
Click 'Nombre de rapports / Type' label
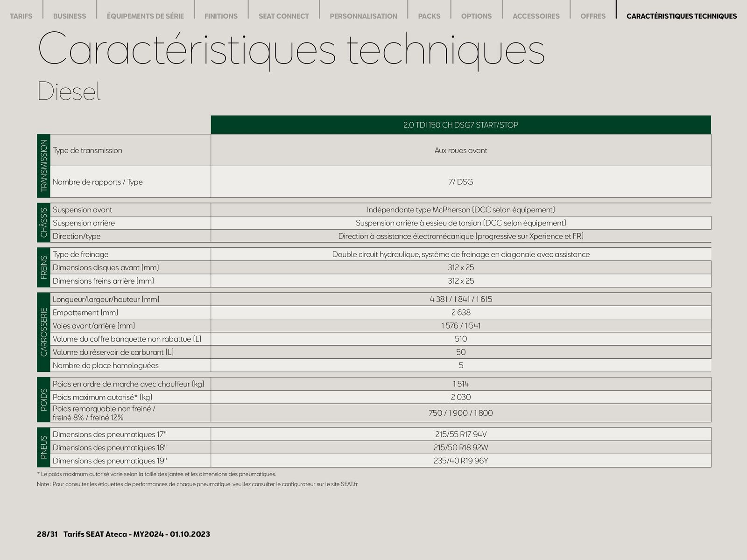(x=98, y=182)
